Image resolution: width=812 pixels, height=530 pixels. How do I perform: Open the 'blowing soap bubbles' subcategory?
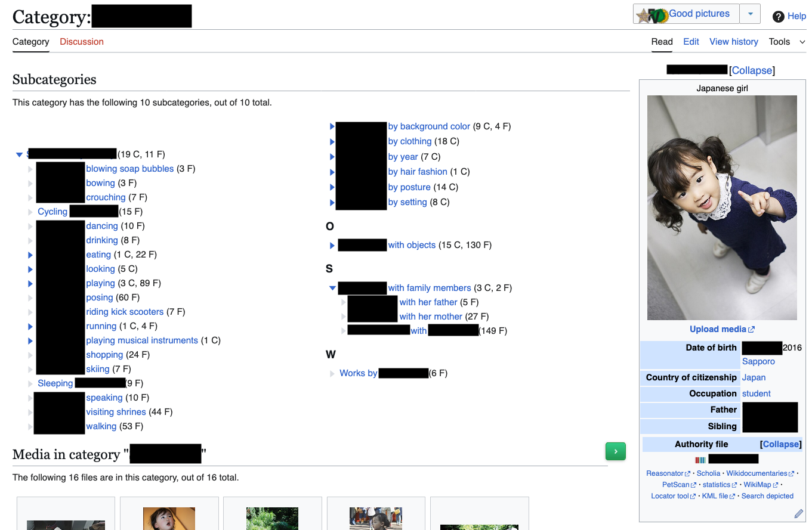(129, 169)
